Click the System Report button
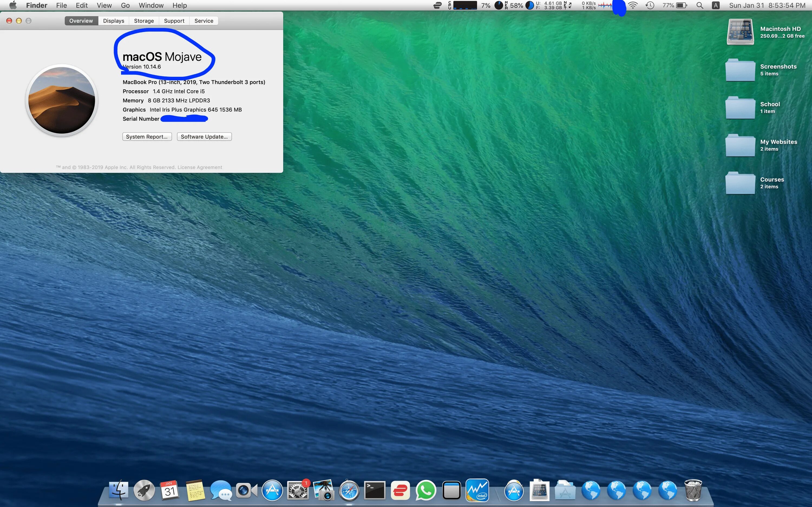This screenshot has height=507, width=812. click(147, 137)
